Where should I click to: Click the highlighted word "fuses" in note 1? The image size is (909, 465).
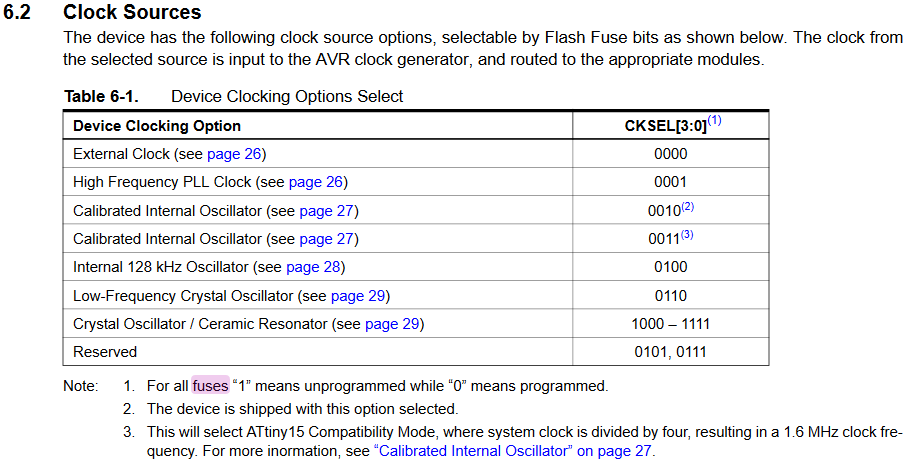(210, 385)
